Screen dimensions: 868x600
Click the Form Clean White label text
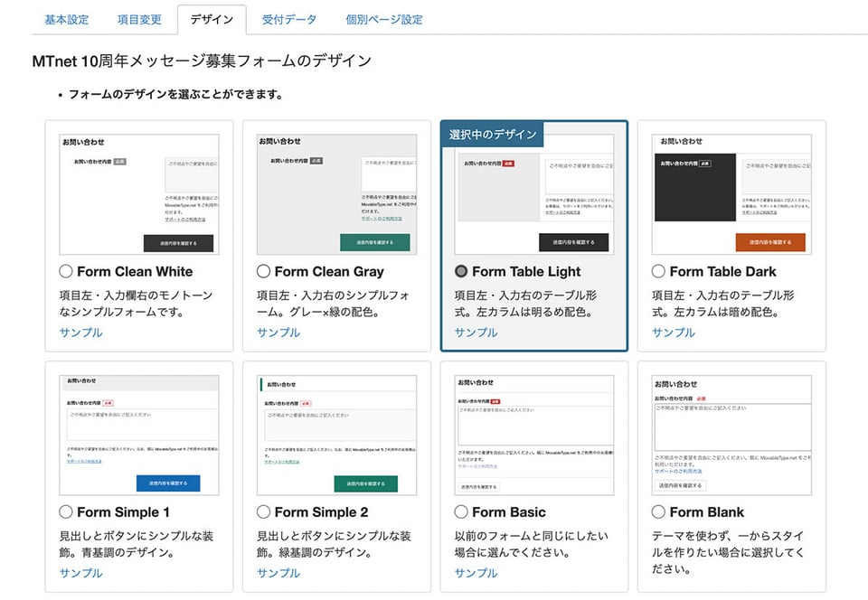pos(135,271)
